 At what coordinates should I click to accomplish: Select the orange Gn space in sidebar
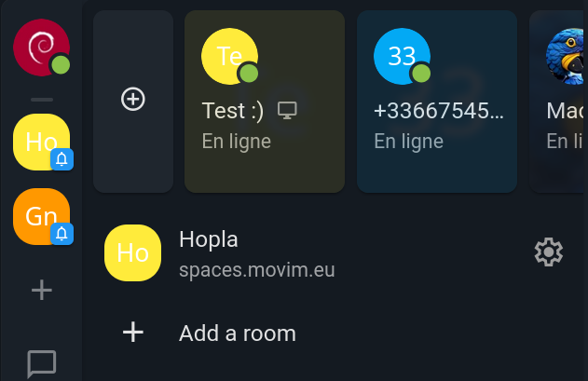click(40, 216)
